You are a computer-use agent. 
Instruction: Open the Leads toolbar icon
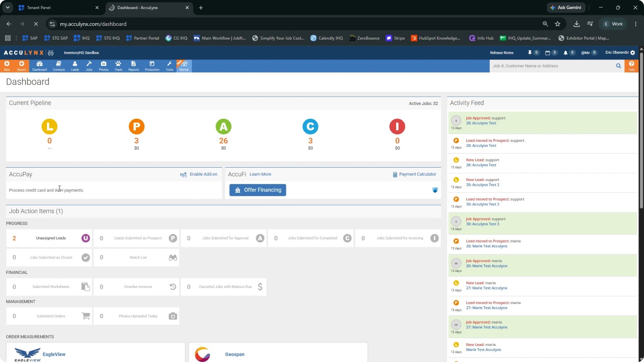click(x=75, y=66)
